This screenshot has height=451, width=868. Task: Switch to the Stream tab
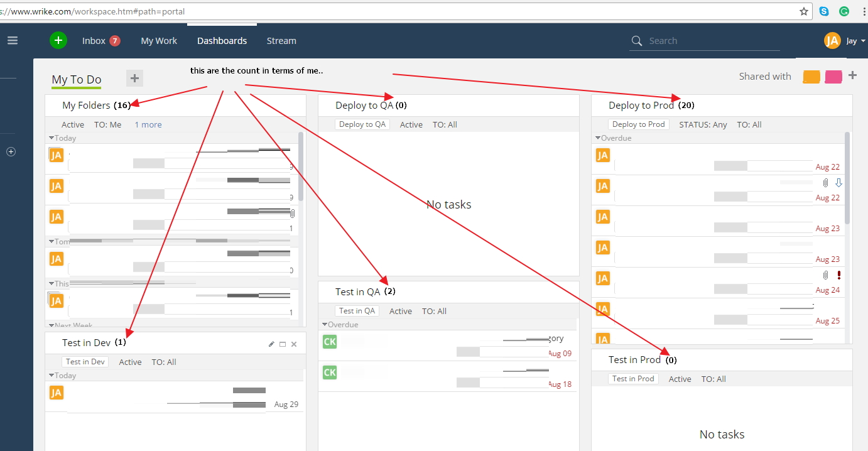(x=281, y=41)
